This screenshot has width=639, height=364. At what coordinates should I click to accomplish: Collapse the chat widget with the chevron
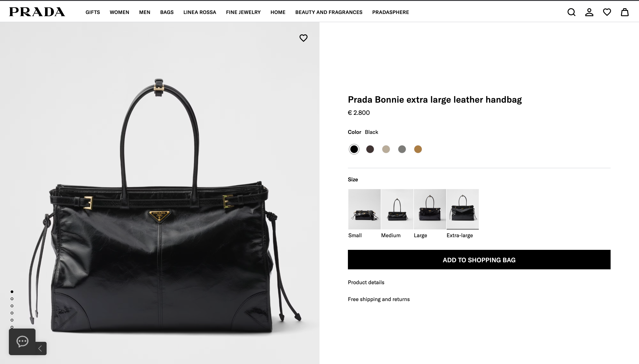[40, 348]
